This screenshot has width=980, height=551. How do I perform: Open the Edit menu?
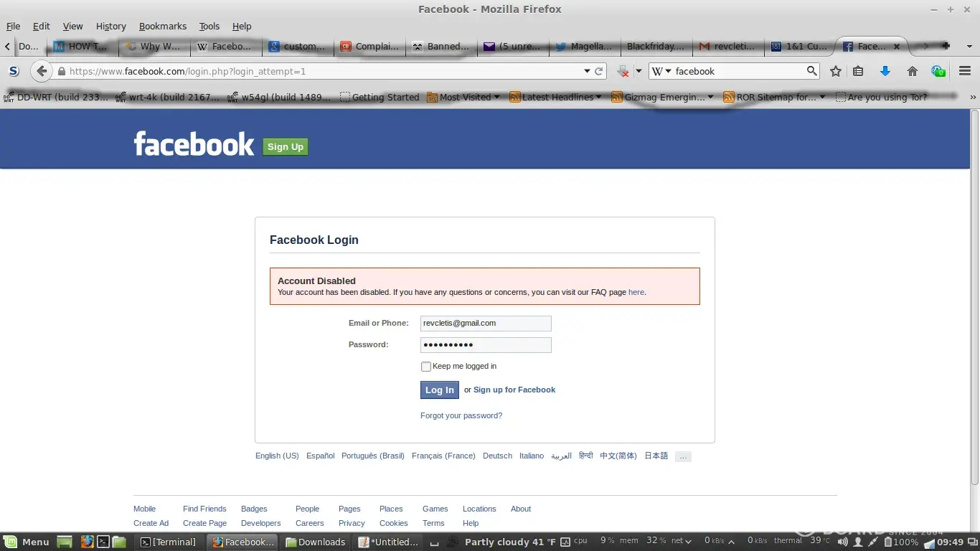coord(42,26)
